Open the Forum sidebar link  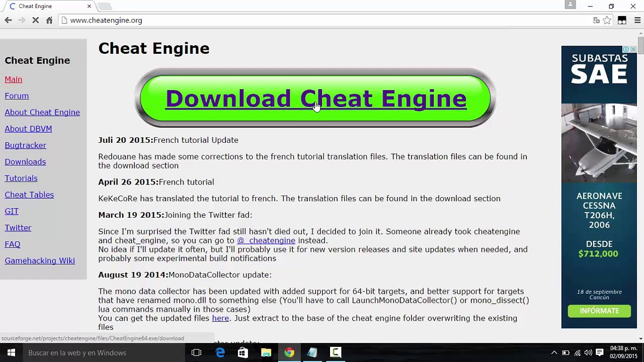point(17,96)
